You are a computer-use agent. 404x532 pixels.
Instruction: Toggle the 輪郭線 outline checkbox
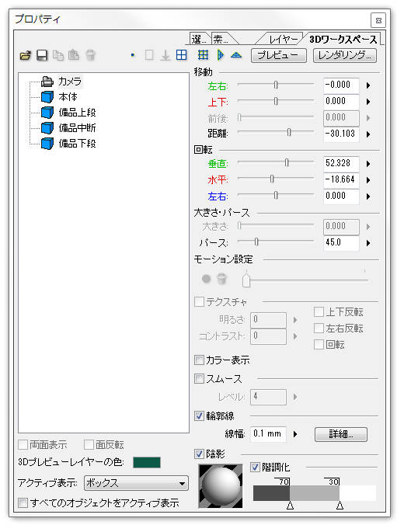pyautogui.click(x=199, y=416)
